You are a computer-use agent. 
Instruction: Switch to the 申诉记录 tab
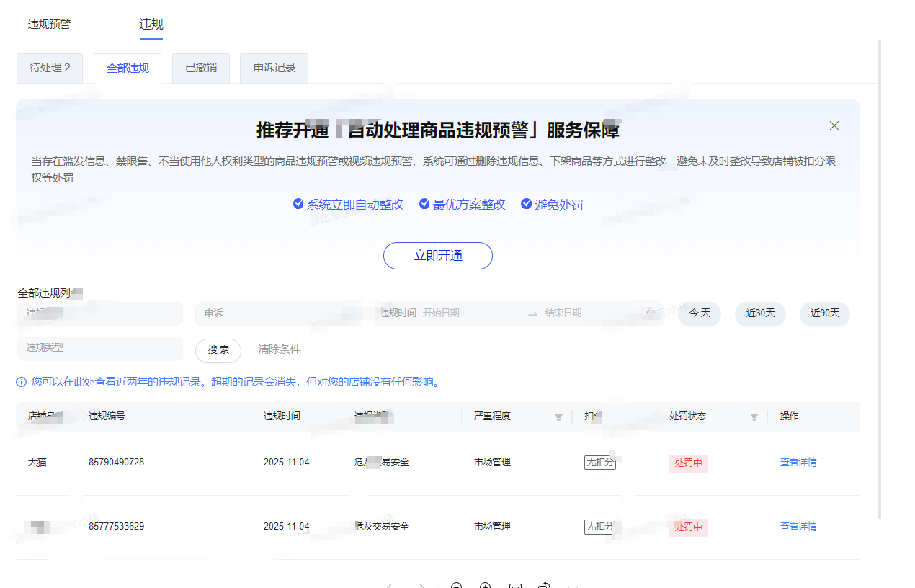[274, 68]
